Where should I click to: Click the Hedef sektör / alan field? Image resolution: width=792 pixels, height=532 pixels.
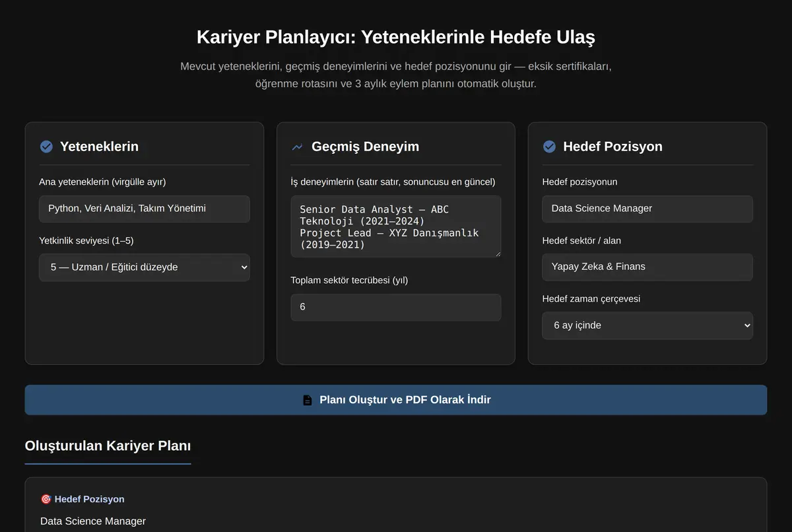647,267
